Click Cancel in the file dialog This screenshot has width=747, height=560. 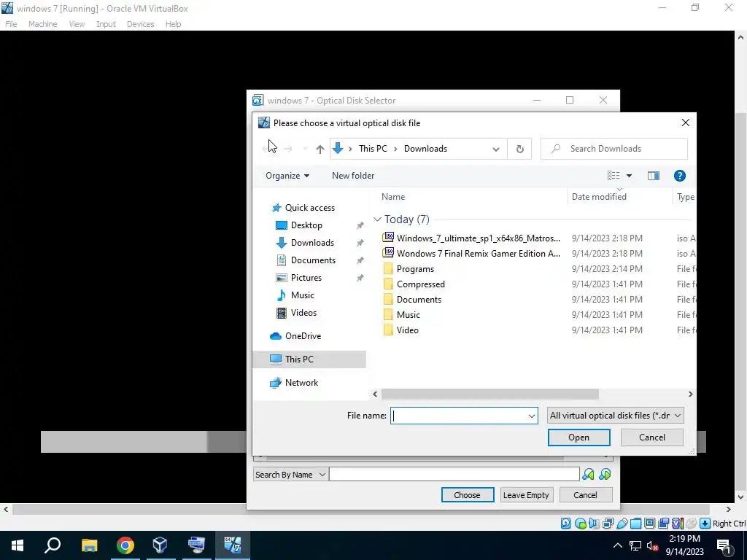(651, 437)
